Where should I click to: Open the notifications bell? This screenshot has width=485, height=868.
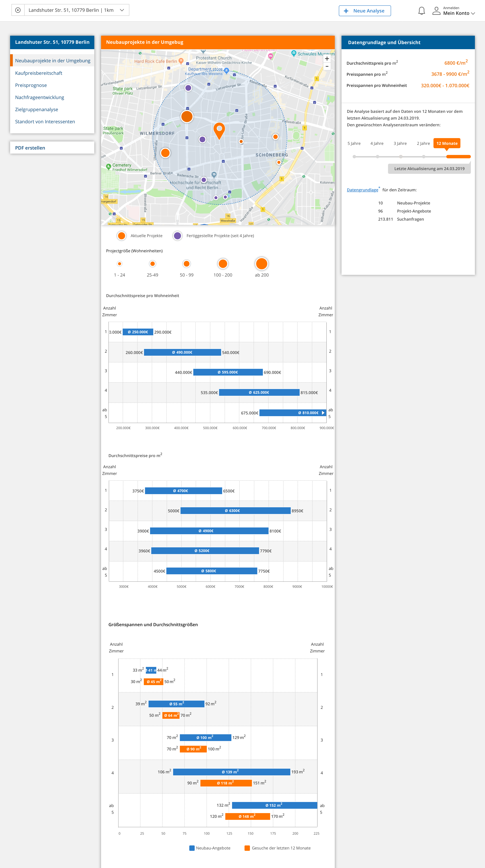421,11
